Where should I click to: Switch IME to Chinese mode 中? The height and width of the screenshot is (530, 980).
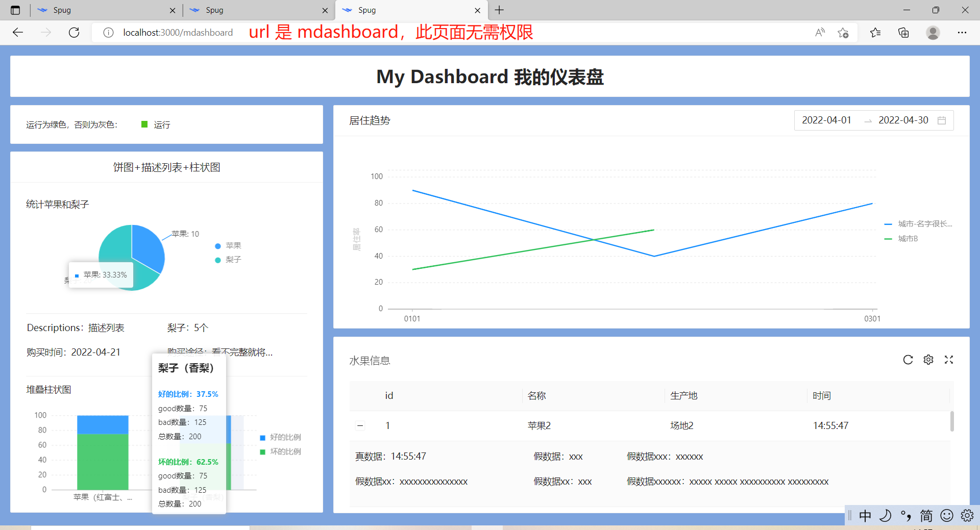tap(865, 516)
